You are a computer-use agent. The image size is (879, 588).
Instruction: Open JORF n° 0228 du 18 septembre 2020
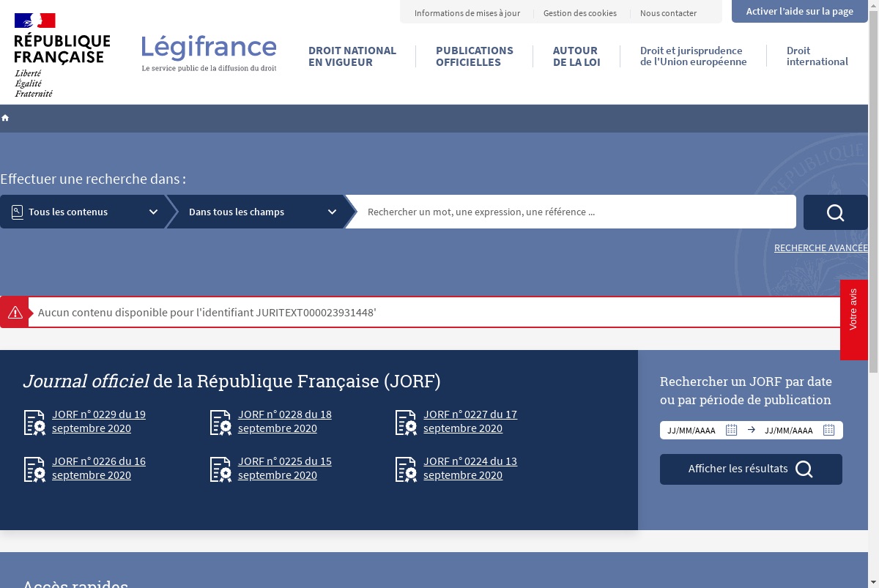click(x=285, y=421)
